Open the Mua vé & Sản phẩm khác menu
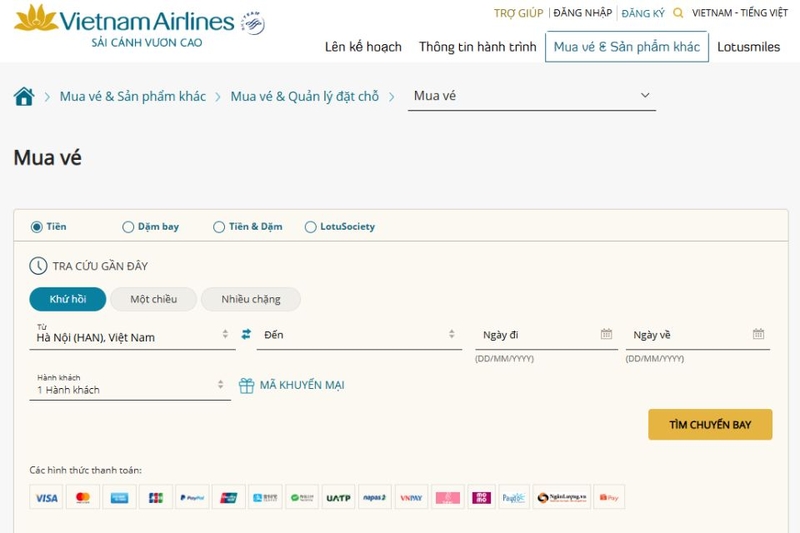Image resolution: width=800 pixels, height=533 pixels. pos(627,47)
